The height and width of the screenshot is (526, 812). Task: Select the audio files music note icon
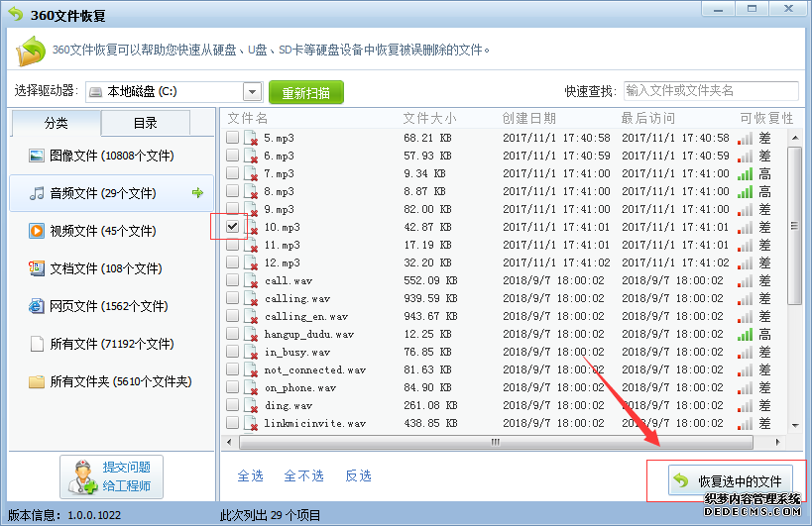pos(37,193)
